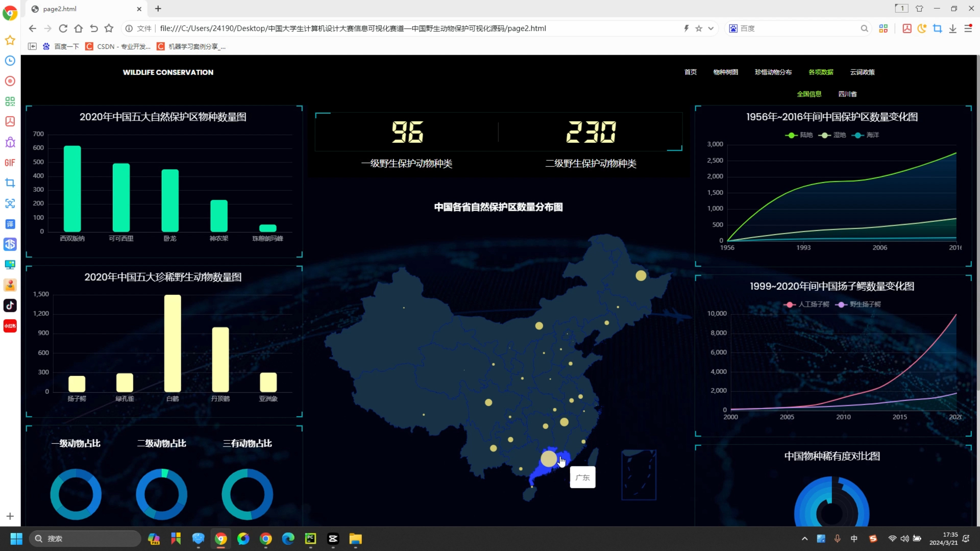
Task: Click the address bar URL field
Action: pos(419,29)
